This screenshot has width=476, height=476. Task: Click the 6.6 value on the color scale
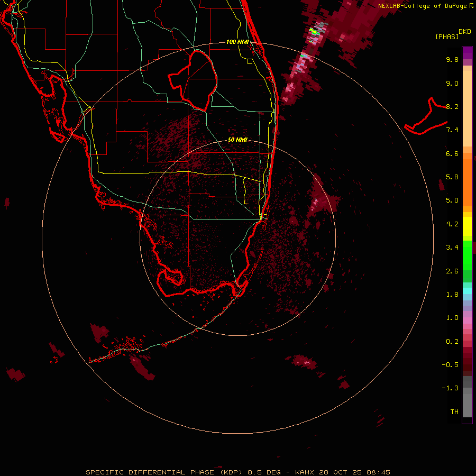click(452, 153)
